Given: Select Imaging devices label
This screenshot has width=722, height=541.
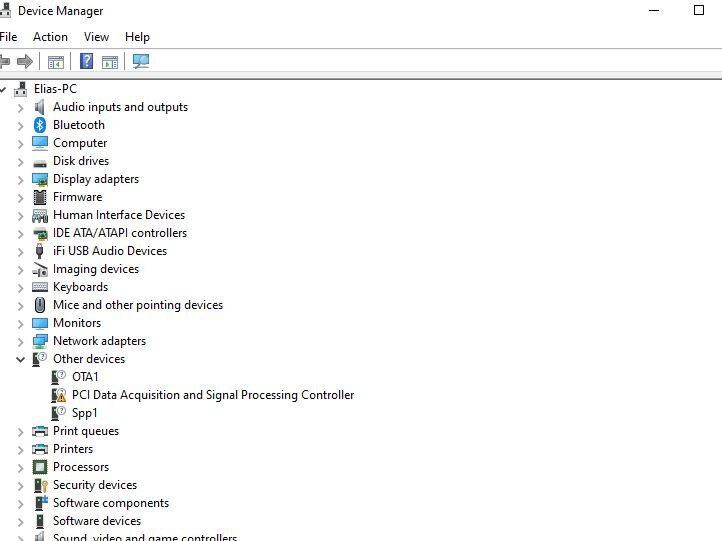Looking at the screenshot, I should coord(96,269).
